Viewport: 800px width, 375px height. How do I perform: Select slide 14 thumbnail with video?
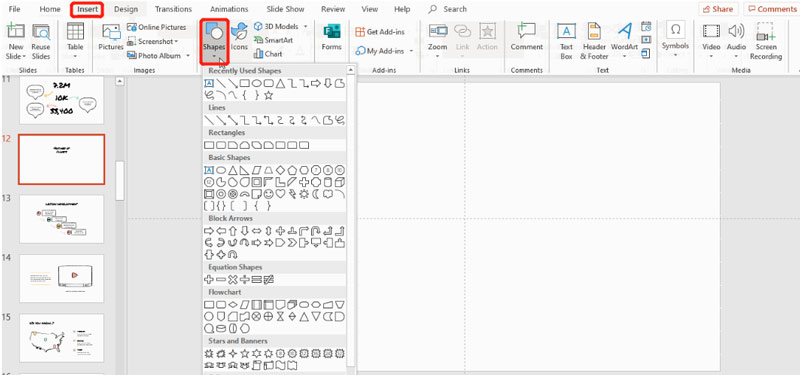[x=61, y=279]
